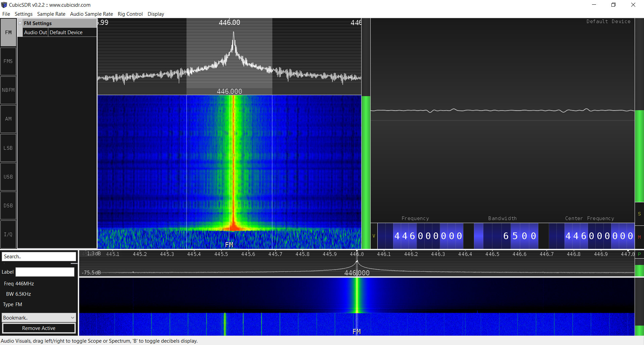Toggle the S solo button

point(639,214)
